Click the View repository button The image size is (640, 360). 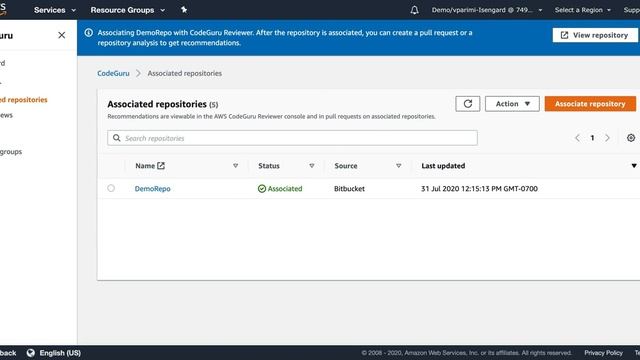click(595, 35)
